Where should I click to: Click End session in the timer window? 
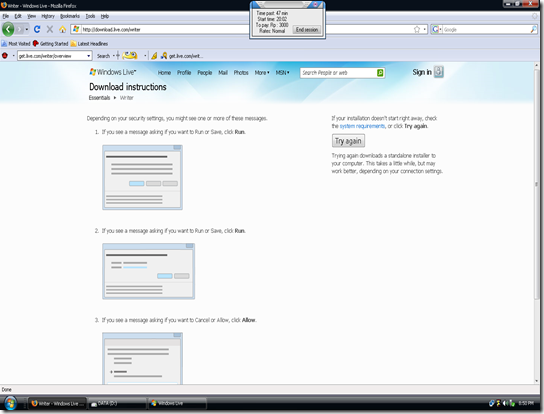(x=307, y=30)
